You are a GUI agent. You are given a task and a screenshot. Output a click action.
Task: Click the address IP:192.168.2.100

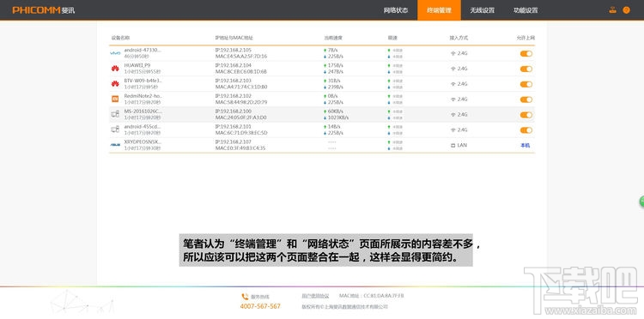pyautogui.click(x=234, y=111)
